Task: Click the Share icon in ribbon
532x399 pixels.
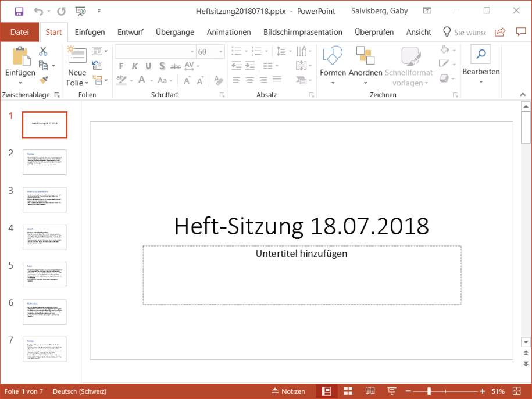Action: tap(500, 32)
